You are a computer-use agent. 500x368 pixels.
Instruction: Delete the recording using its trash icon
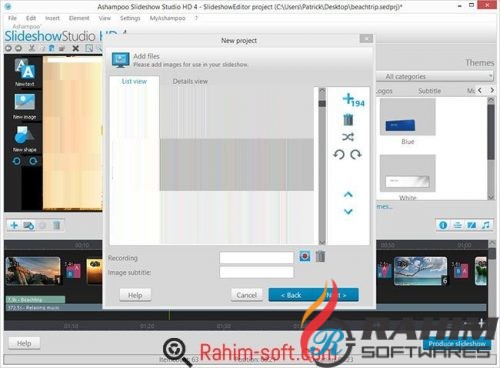tap(320, 256)
